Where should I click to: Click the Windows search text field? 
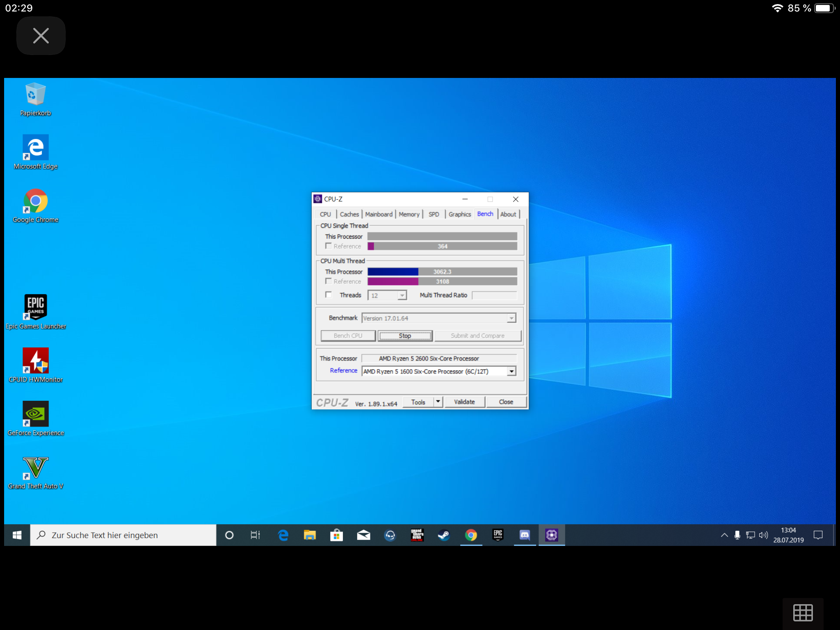pyautogui.click(x=123, y=535)
